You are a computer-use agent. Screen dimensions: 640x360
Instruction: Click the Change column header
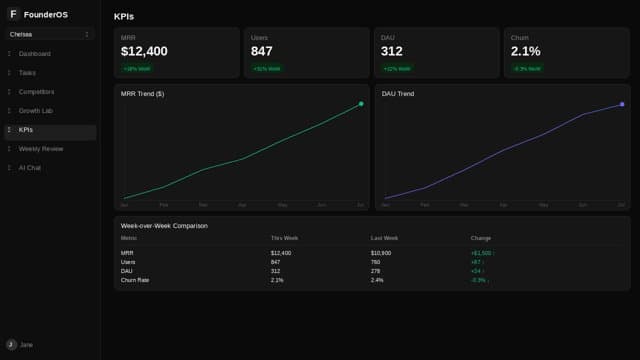click(481, 238)
